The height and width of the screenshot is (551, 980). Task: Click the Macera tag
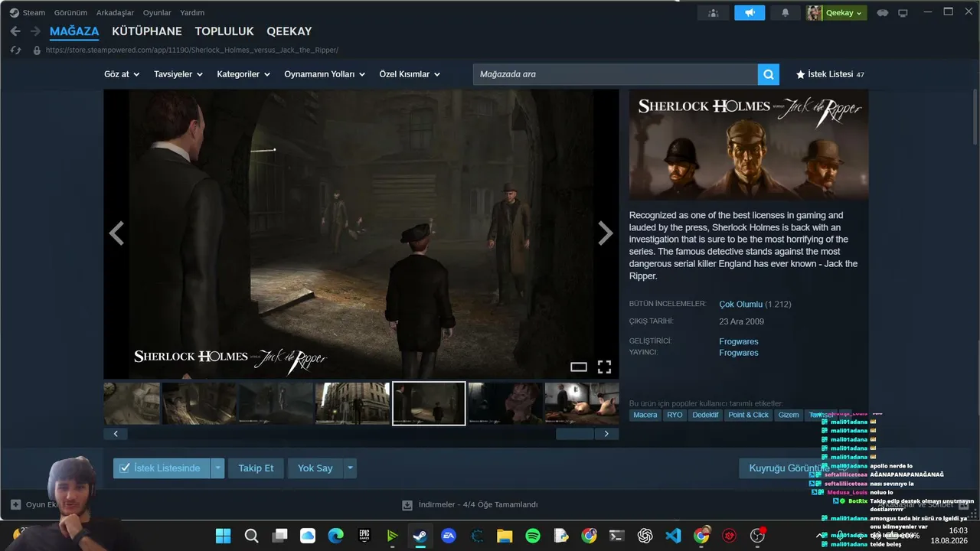click(x=645, y=415)
